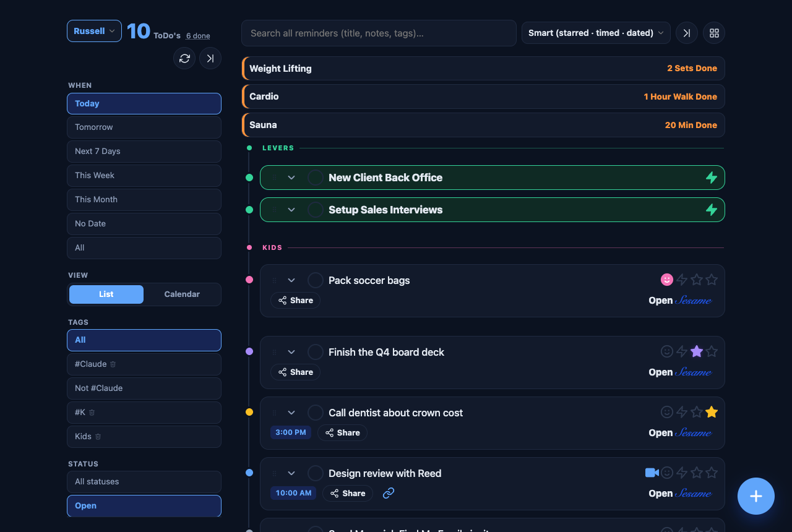
Task: Click the yellow star on Call dentist task
Action: pos(712,412)
